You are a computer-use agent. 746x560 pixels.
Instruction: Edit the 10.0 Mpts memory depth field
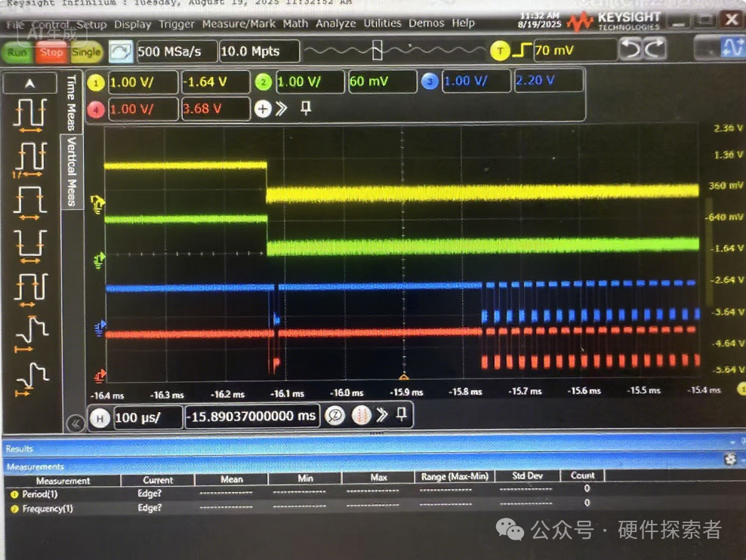pyautogui.click(x=259, y=51)
